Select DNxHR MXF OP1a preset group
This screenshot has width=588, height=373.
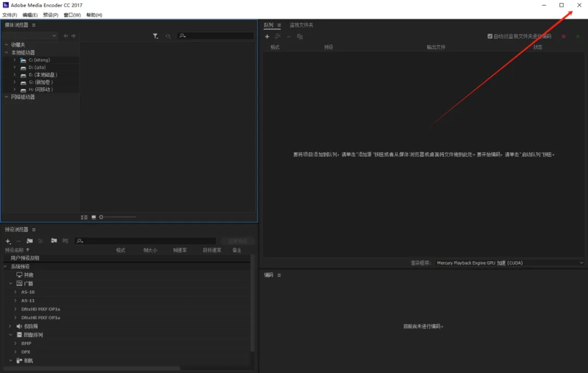coord(40,317)
